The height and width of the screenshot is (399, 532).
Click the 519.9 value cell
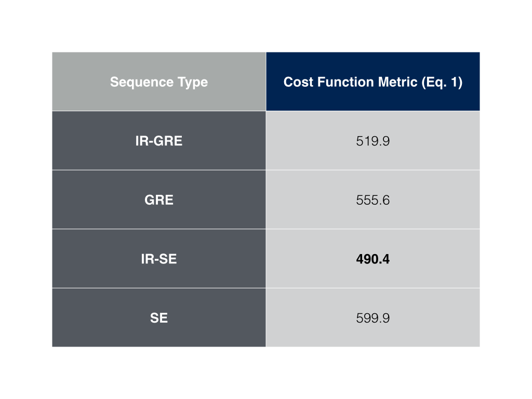tap(373, 141)
